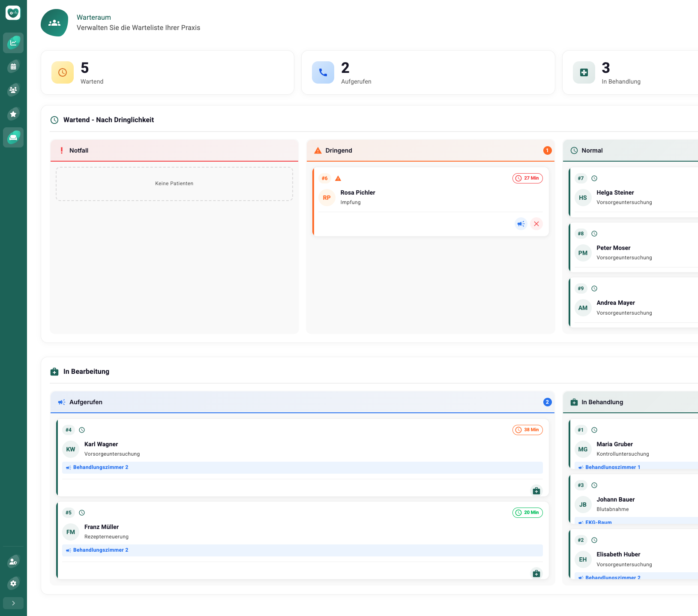
Task: Start treatment for Franz Müller
Action: point(536,574)
